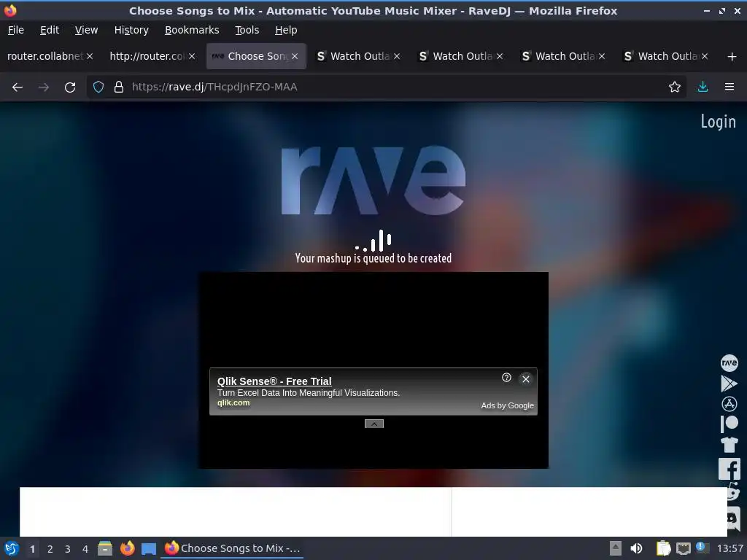View site security via padlock icon
The height and width of the screenshot is (560, 747).
click(119, 87)
